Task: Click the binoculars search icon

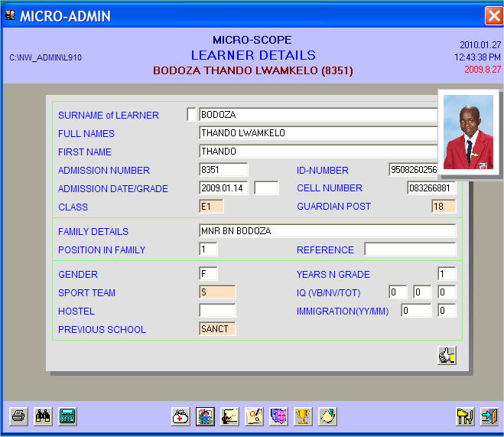Action: (43, 416)
